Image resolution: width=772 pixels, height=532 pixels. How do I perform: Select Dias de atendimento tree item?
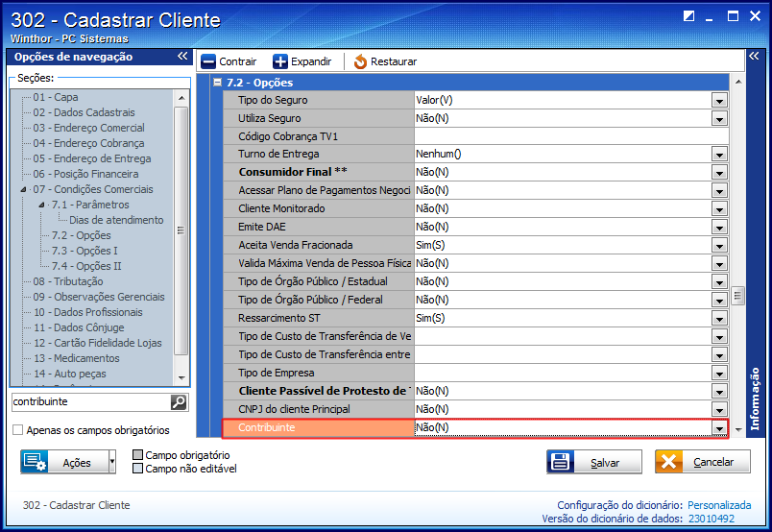tap(116, 220)
